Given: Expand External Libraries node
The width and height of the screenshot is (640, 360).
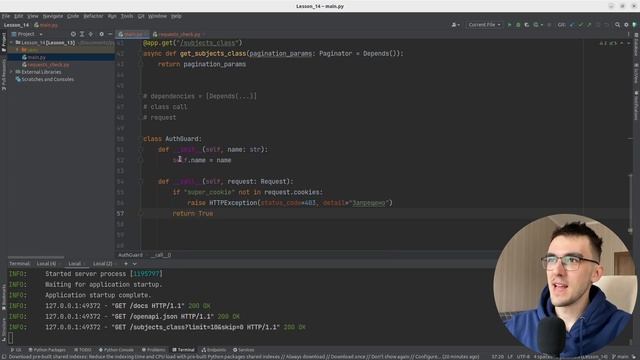Looking at the screenshot, I should (12, 72).
